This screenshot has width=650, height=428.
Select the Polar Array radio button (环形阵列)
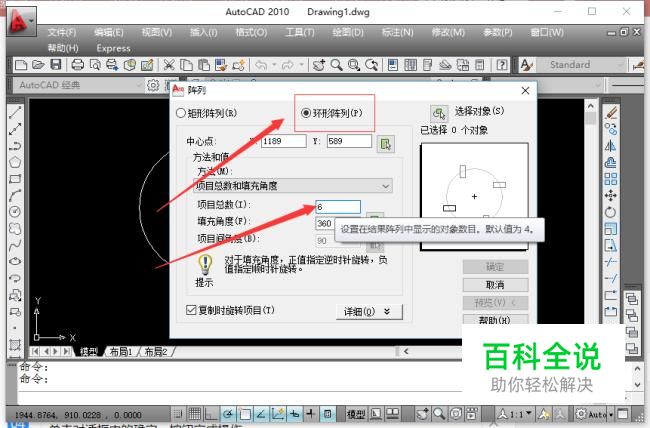click(x=306, y=113)
